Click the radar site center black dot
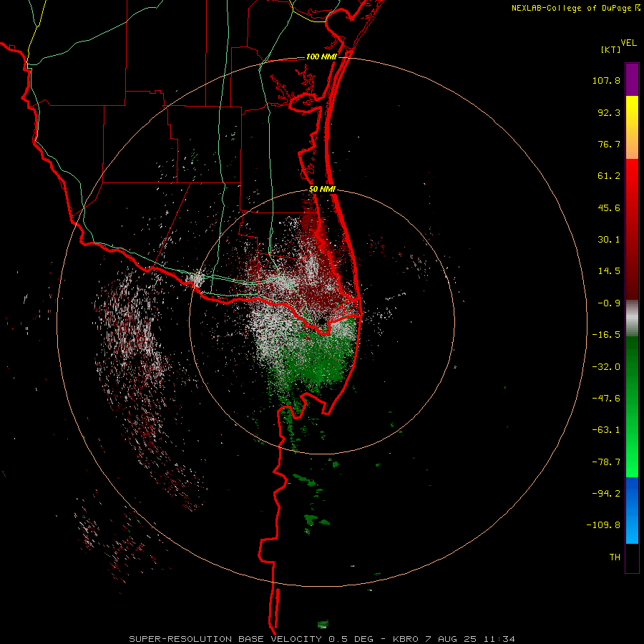The width and height of the screenshot is (644, 644). (x=322, y=321)
